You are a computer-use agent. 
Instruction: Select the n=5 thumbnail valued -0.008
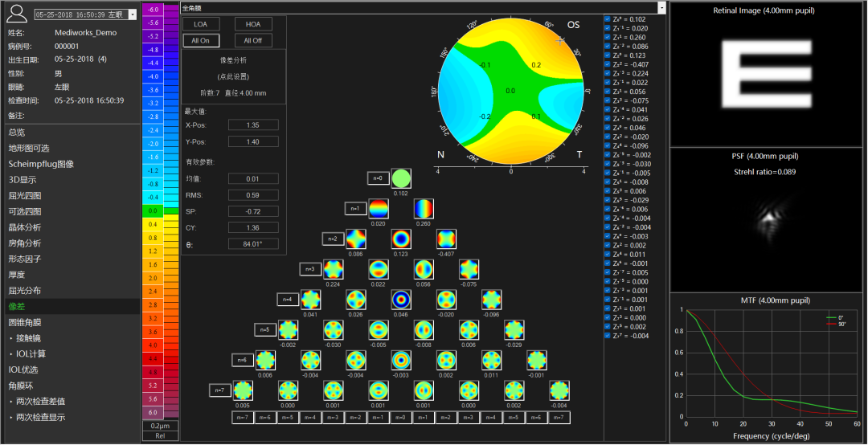pos(424,330)
